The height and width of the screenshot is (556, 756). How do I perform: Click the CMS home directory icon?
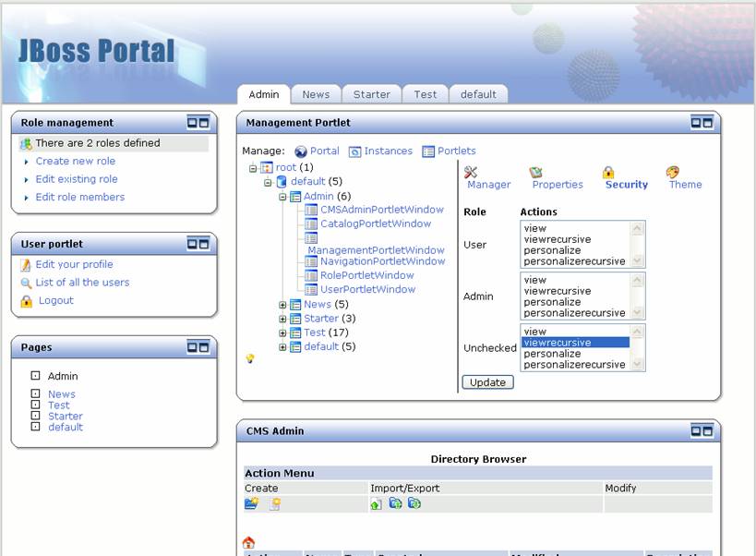249,542
